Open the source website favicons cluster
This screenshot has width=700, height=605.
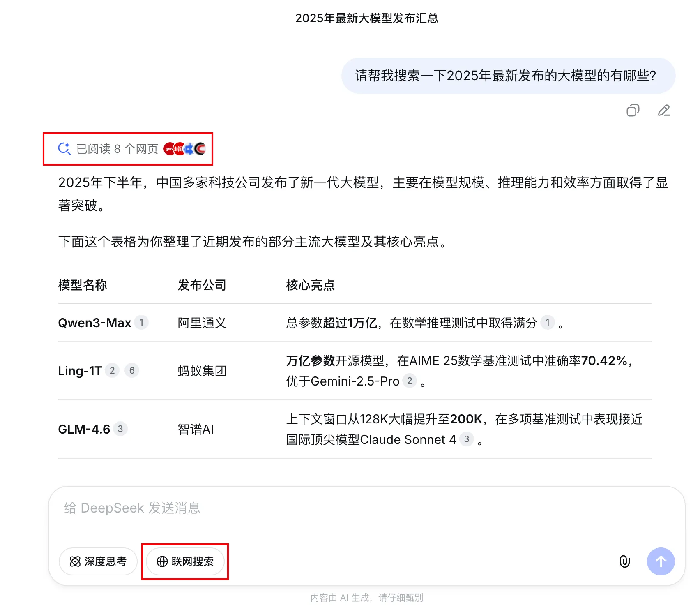(184, 149)
